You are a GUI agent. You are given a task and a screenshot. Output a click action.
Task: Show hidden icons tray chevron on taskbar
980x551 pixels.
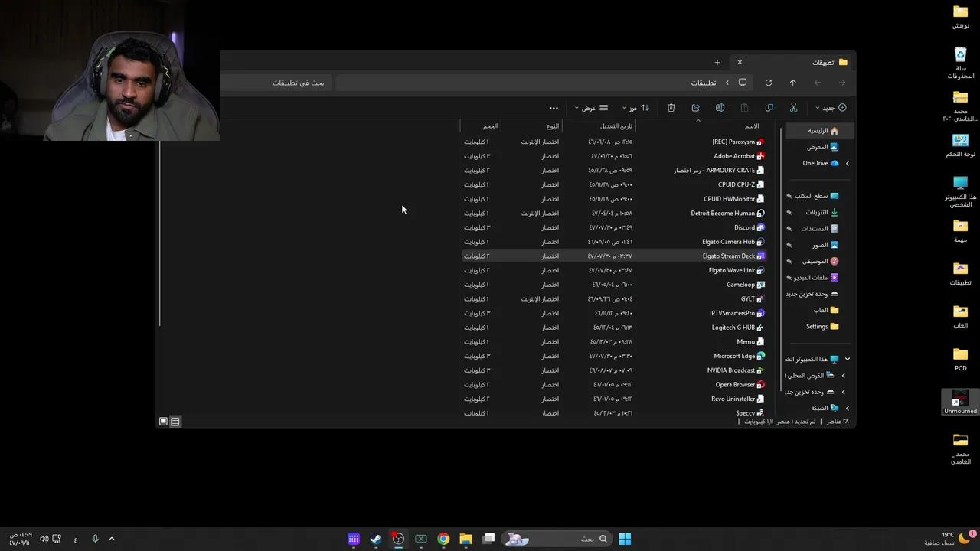point(111,539)
